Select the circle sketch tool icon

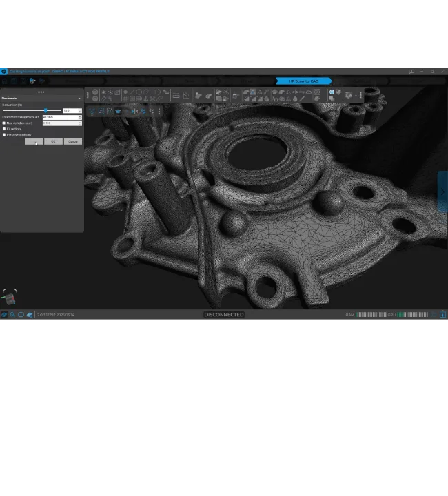[x=139, y=92]
